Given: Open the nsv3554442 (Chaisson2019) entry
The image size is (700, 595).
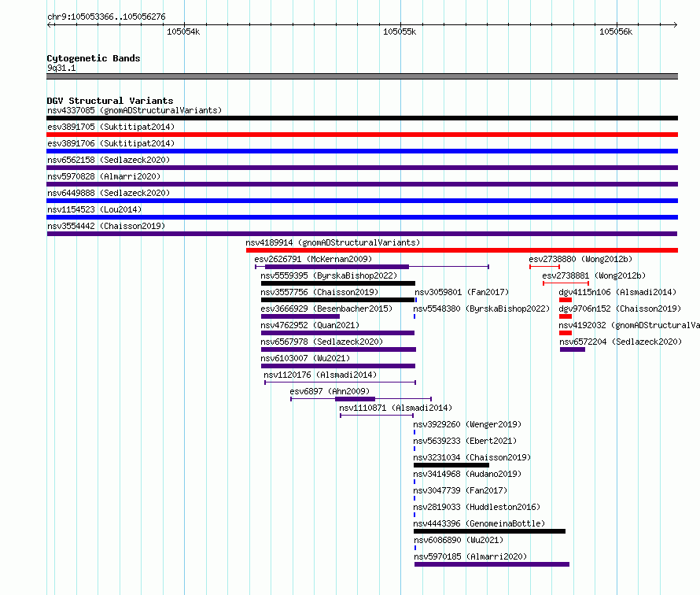Looking at the screenshot, I should tap(106, 226).
